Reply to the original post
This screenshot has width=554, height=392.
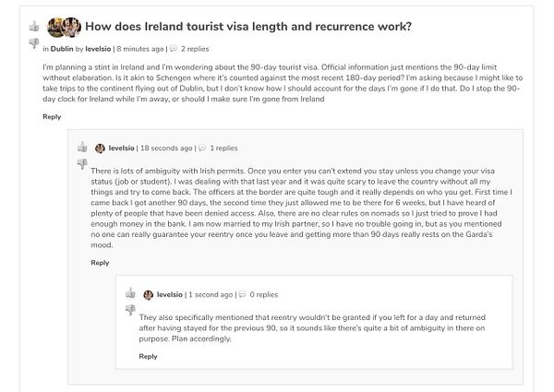click(x=52, y=116)
